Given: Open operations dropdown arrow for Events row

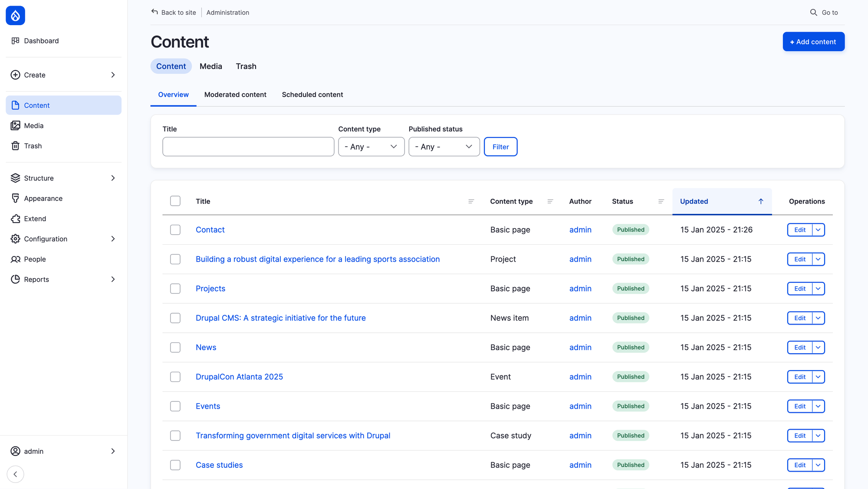Looking at the screenshot, I should [x=818, y=407].
